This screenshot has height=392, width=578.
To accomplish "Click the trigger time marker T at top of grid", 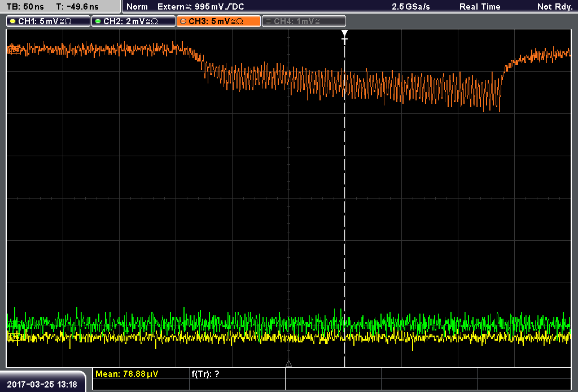I will (x=345, y=38).
